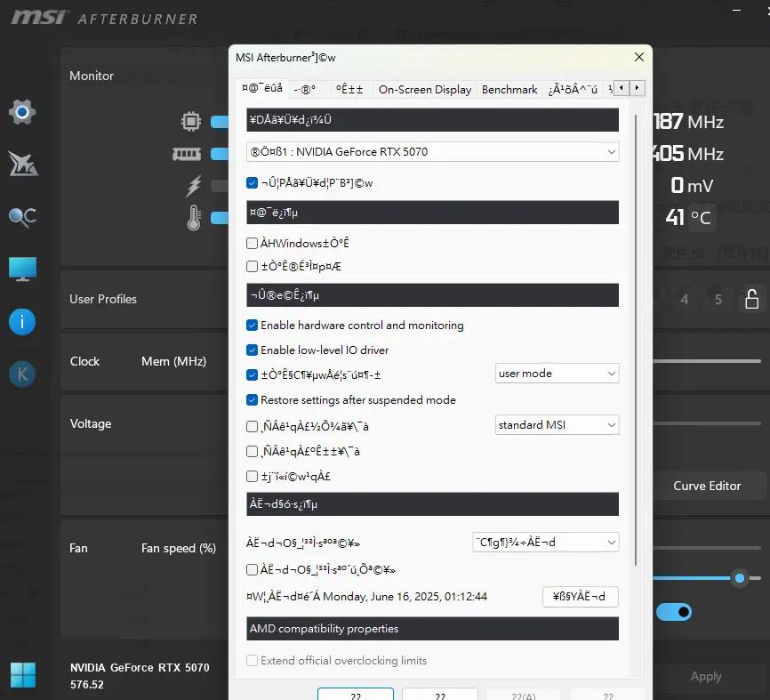Screen dimensions: 770x700
Task: Open the tab immediately left of On-Screen Display
Action: [x=349, y=90]
